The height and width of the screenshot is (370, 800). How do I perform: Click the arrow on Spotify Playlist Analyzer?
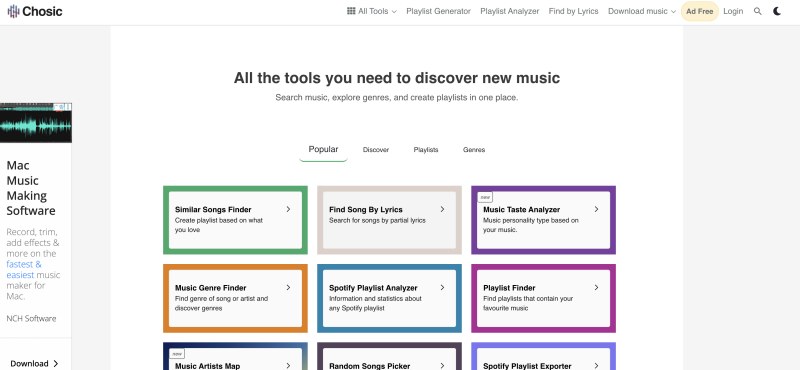pyautogui.click(x=442, y=288)
